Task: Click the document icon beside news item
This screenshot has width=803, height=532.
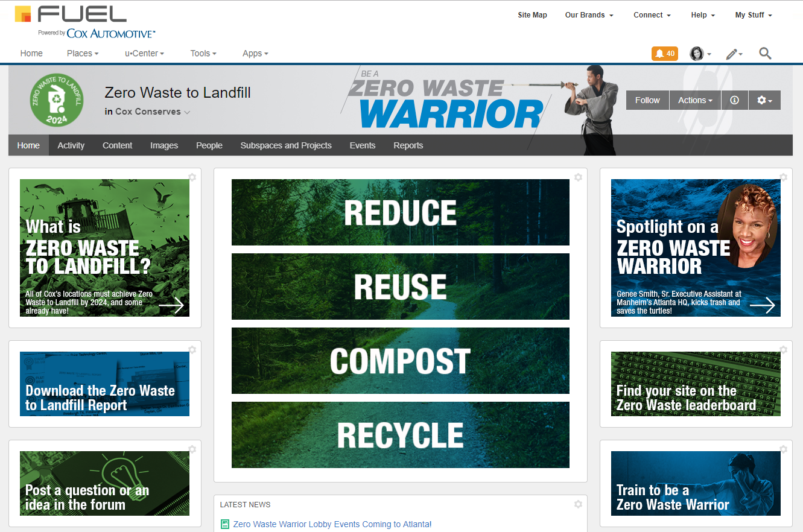Action: [225, 524]
